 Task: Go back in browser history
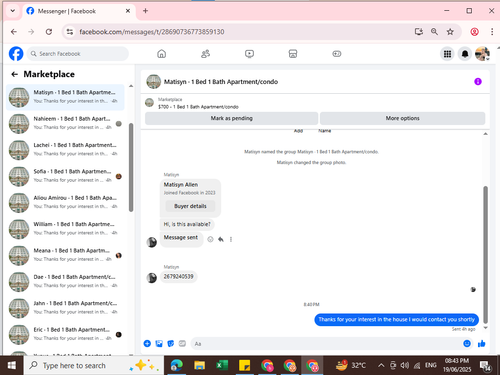[14, 32]
